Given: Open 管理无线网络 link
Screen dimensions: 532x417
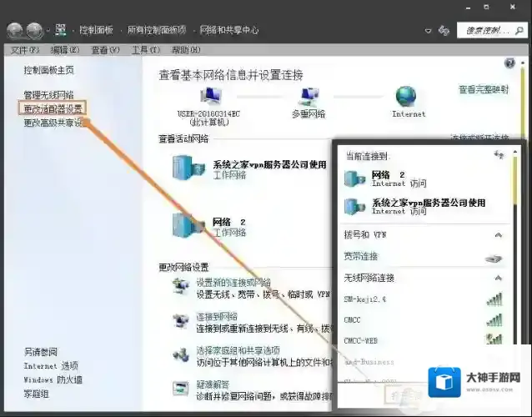Looking at the screenshot, I should [x=48, y=95].
